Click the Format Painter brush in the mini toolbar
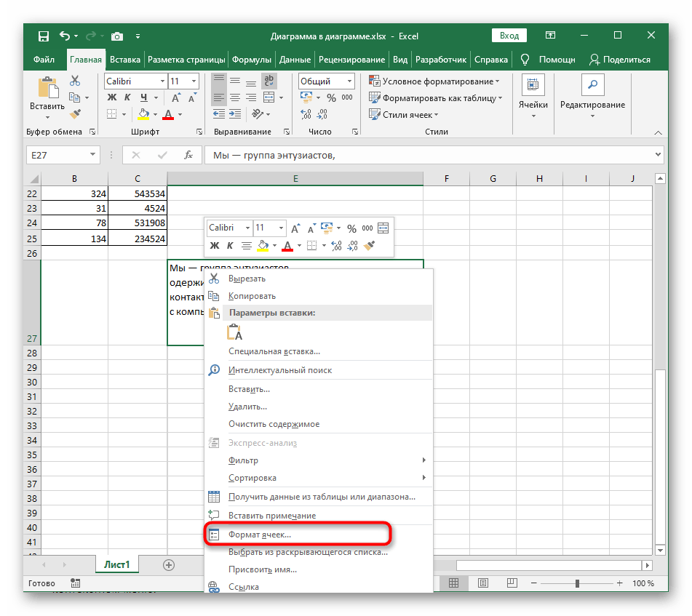The image size is (692, 616). pyautogui.click(x=369, y=246)
